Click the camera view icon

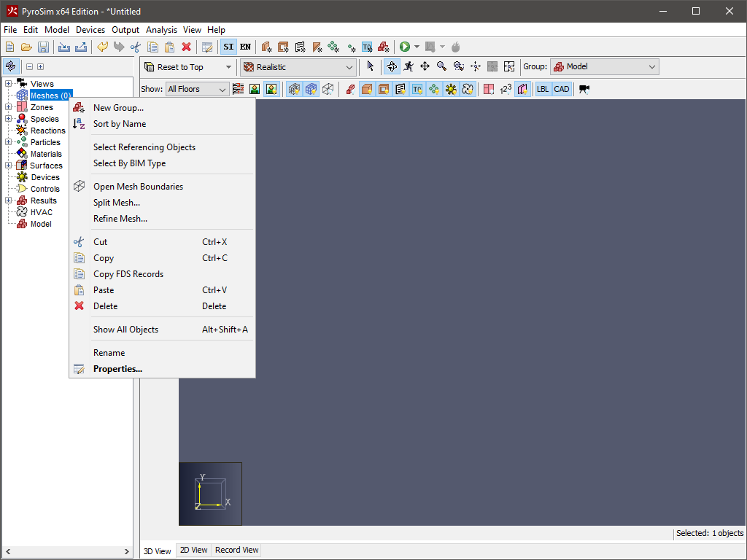pyautogui.click(x=584, y=89)
